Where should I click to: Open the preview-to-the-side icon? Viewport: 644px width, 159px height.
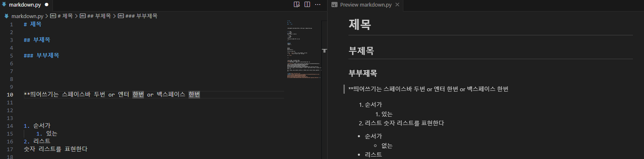pos(297,5)
